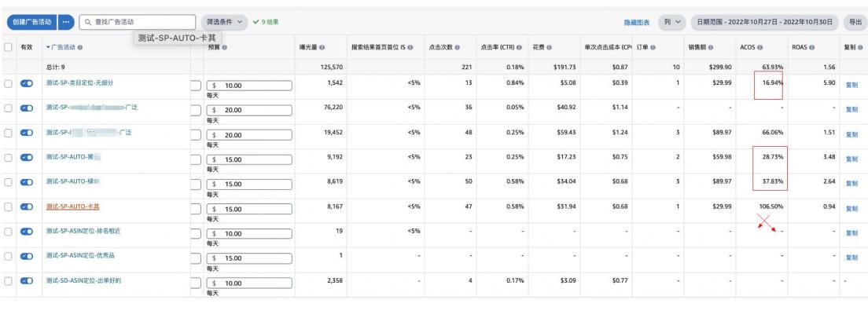Open the 测试-SP-AUTO-卡其 campaign link

tap(72, 207)
